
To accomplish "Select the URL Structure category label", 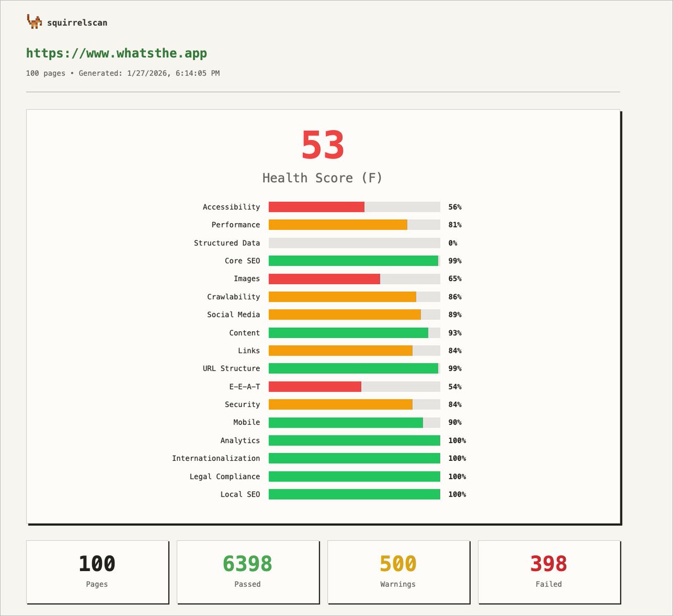I will (x=231, y=368).
